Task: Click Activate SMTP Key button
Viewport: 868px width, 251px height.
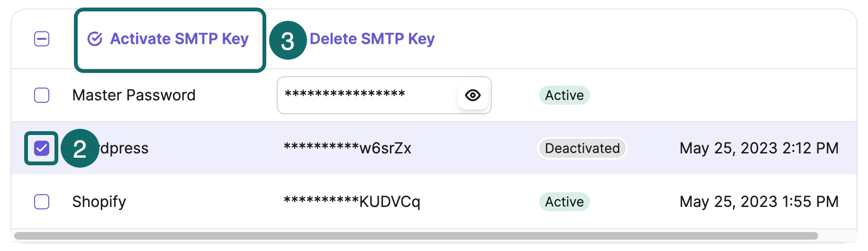Action: pyautogui.click(x=170, y=40)
